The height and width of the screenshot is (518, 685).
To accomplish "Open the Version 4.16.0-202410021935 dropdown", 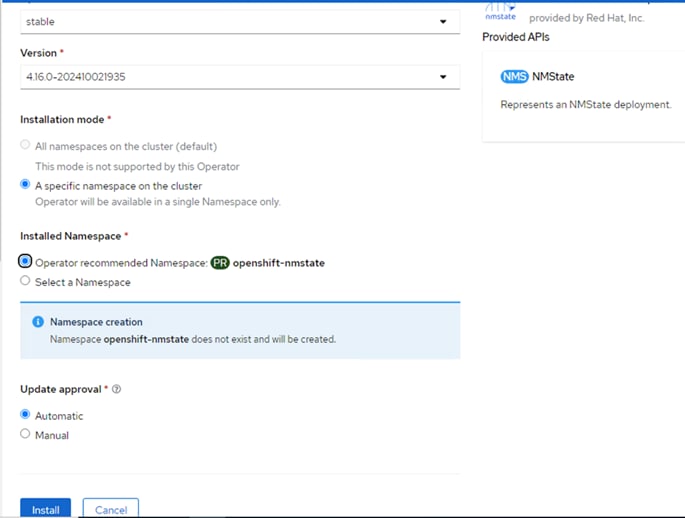I will point(240,77).
